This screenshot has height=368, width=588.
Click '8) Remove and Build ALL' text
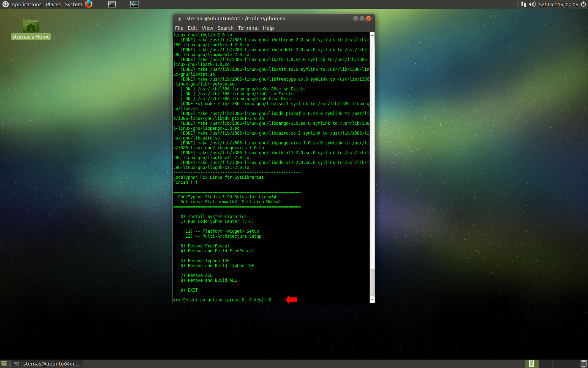pyautogui.click(x=209, y=280)
